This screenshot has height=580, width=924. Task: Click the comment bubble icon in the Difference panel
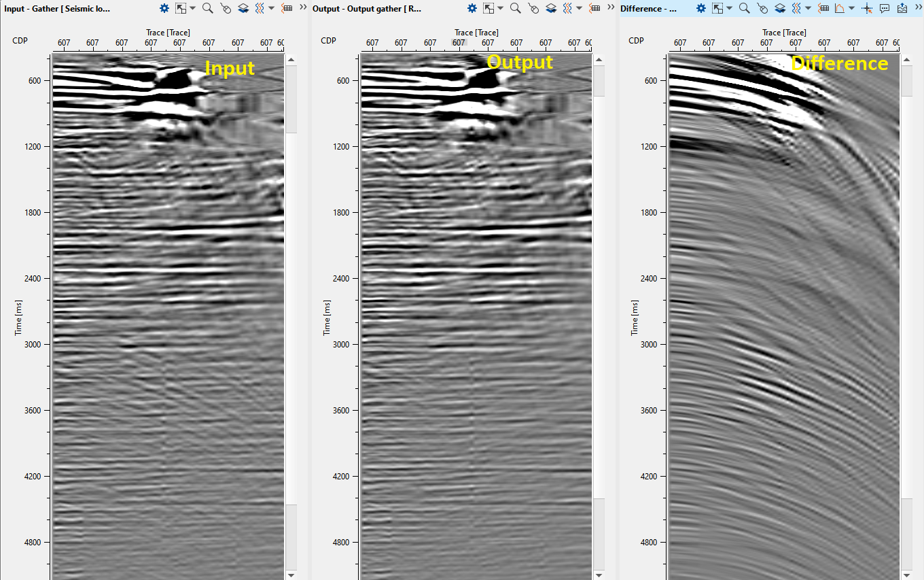[885, 8]
